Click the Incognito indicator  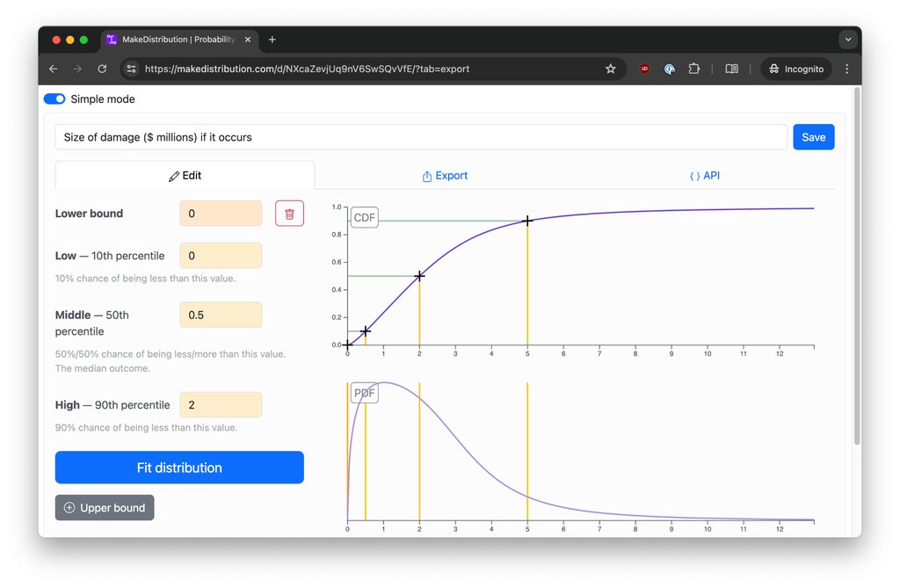click(x=796, y=69)
